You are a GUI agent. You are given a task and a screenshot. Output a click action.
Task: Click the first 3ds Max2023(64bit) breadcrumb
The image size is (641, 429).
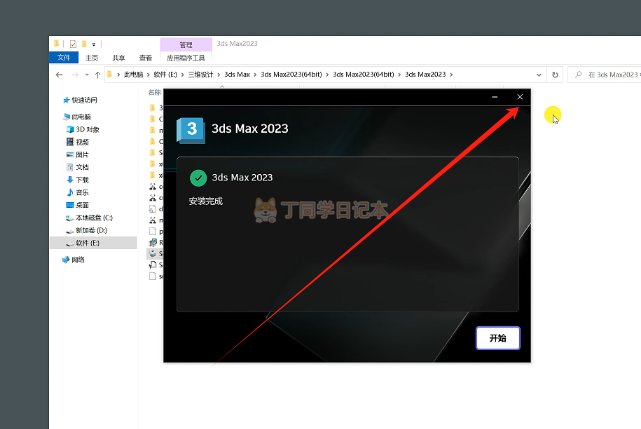(291, 74)
